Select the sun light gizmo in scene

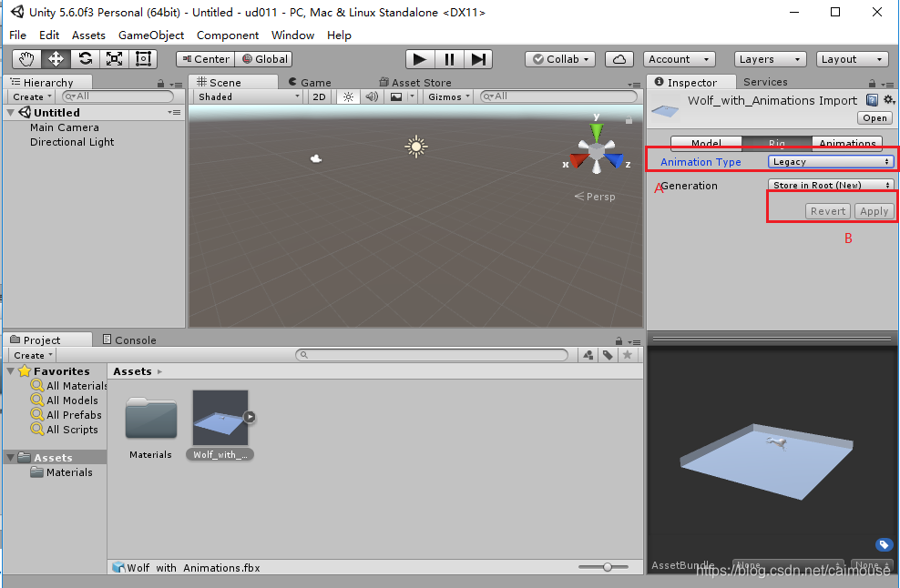coord(416,147)
